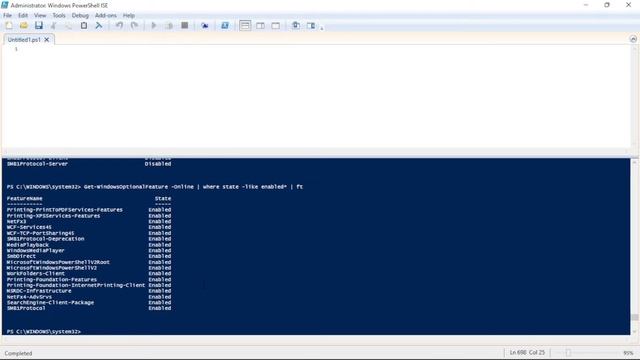This screenshot has width=640, height=360.
Task: Click the Copy icon in toolbar
Action: (x=69, y=25)
